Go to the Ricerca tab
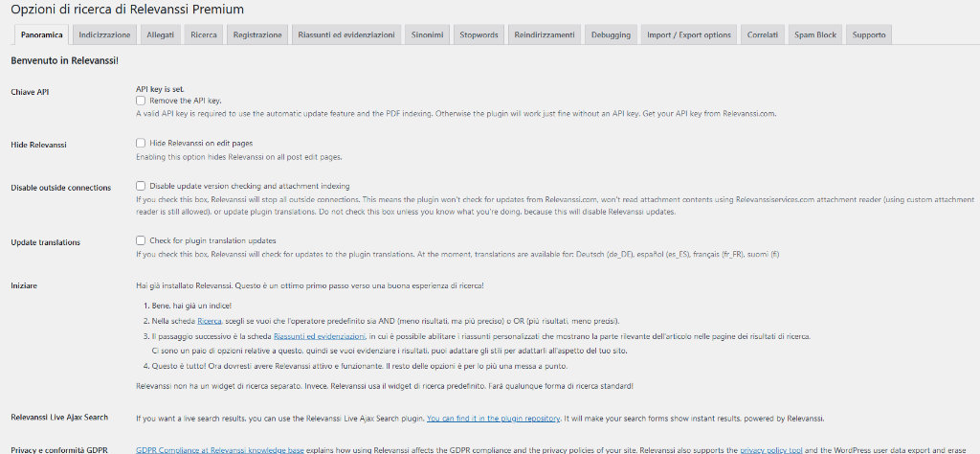The image size is (980, 454). pos(204,35)
